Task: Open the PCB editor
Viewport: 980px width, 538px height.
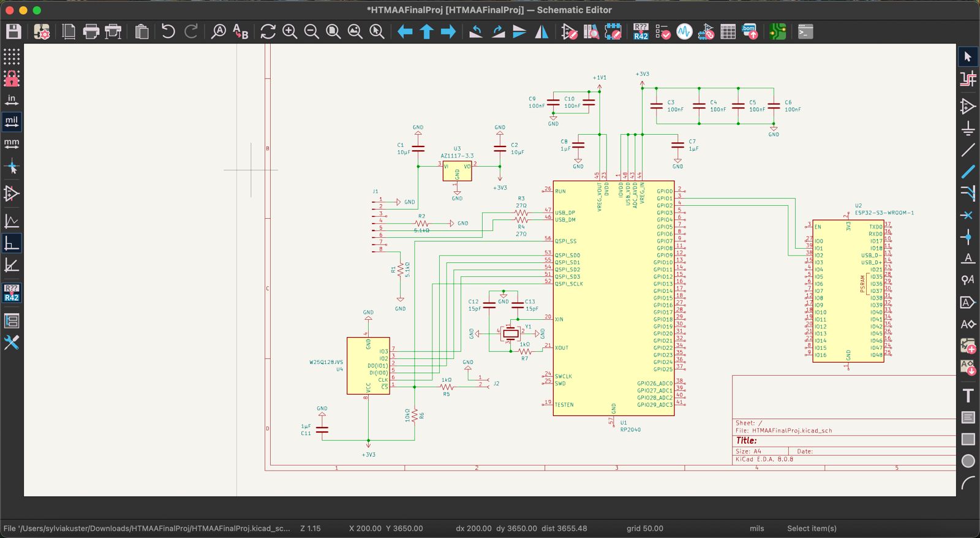Action: 778,32
